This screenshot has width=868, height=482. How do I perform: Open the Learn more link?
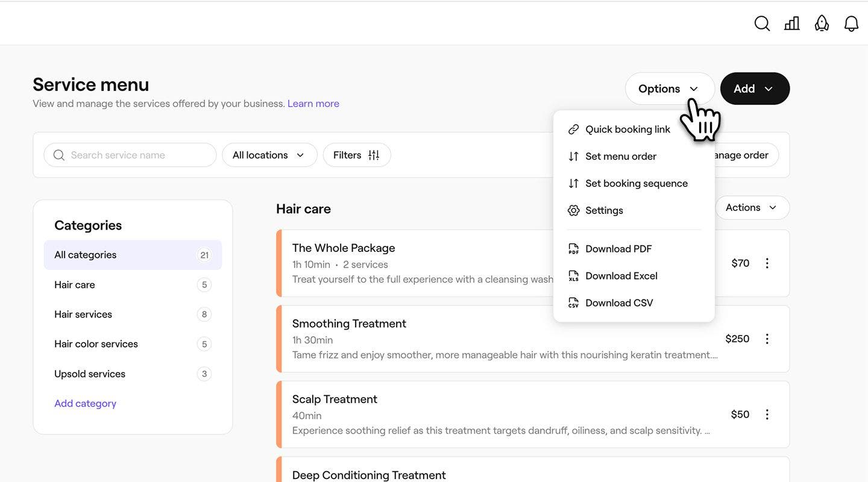point(313,102)
